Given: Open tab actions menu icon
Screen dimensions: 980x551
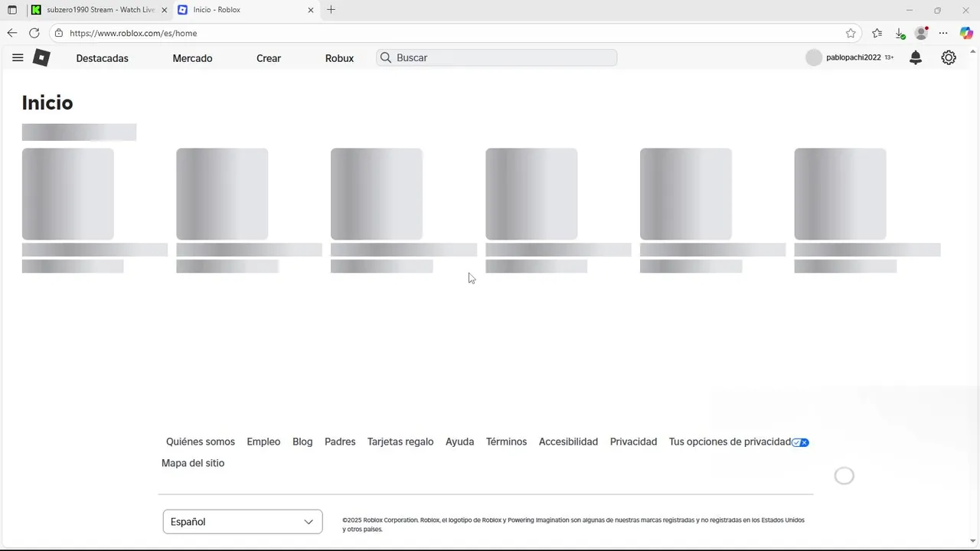Looking at the screenshot, I should pos(11,10).
